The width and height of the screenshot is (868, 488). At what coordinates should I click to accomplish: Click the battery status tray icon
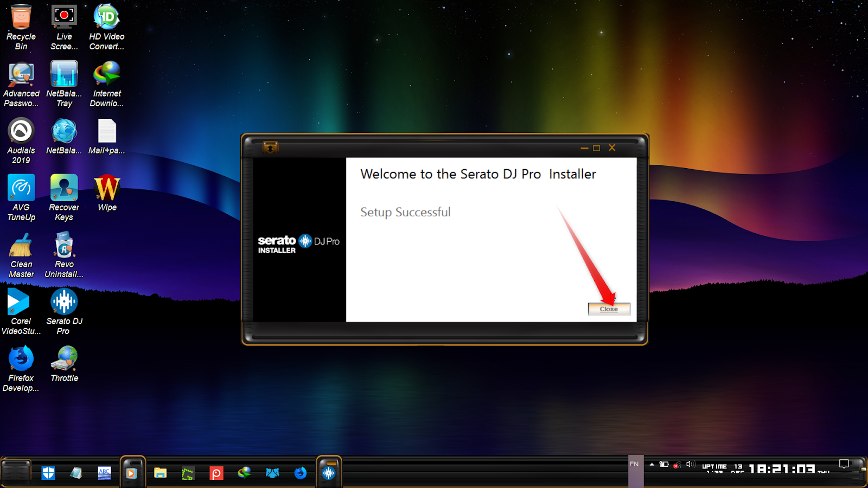(x=664, y=464)
